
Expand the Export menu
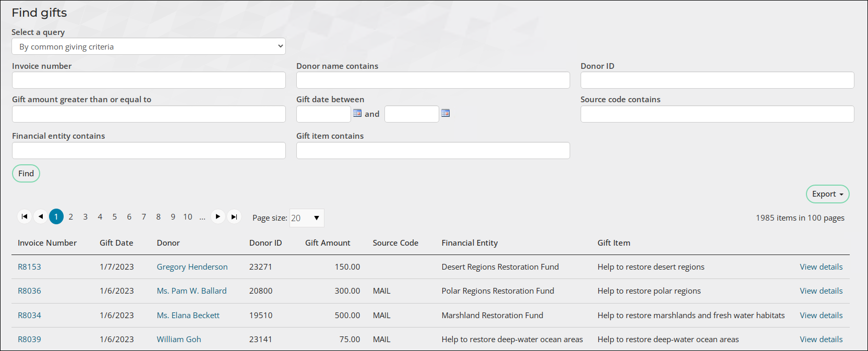click(x=827, y=194)
